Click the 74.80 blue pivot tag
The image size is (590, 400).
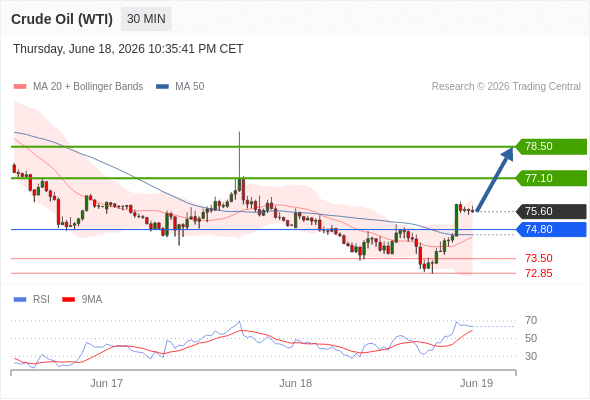coord(551,229)
